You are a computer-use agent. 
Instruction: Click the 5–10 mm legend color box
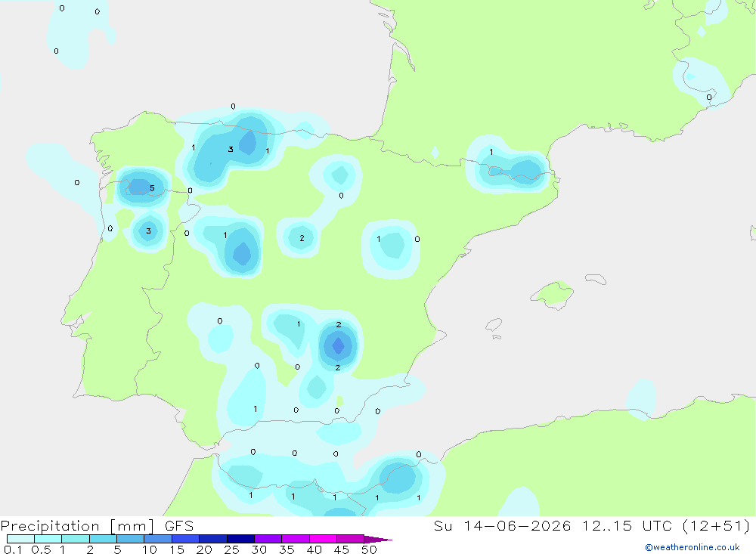click(131, 539)
